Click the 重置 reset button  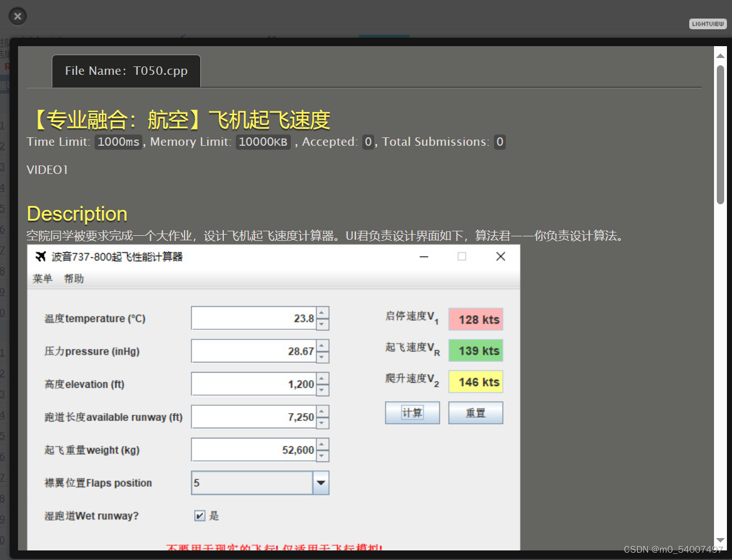(x=475, y=413)
